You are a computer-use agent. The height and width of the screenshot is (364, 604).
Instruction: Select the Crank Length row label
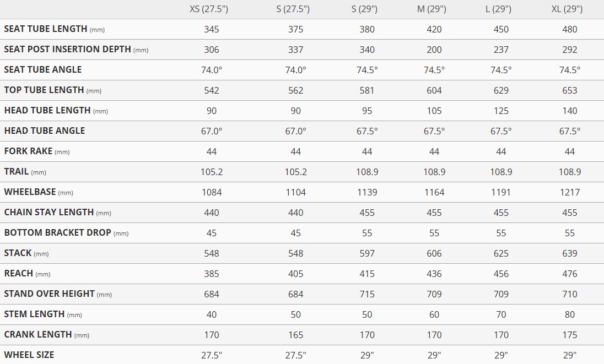38,335
